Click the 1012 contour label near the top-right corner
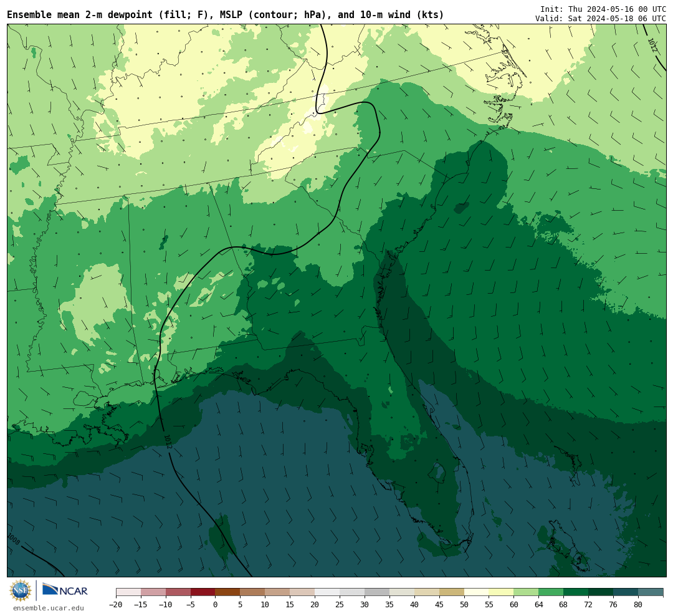This screenshot has height=616, width=673. [x=652, y=45]
